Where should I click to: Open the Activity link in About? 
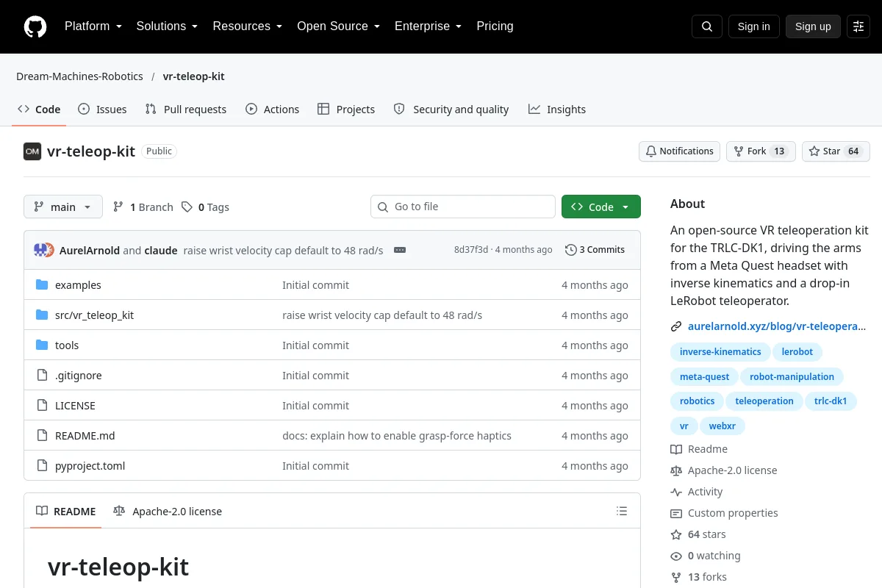click(697, 492)
